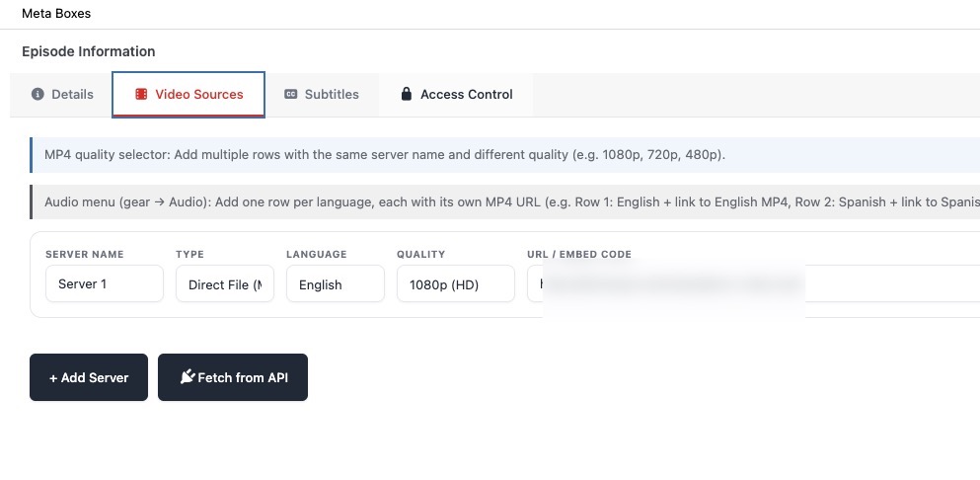Switch to the Details tab label
This screenshot has width=980, height=480.
pyautogui.click(x=72, y=95)
